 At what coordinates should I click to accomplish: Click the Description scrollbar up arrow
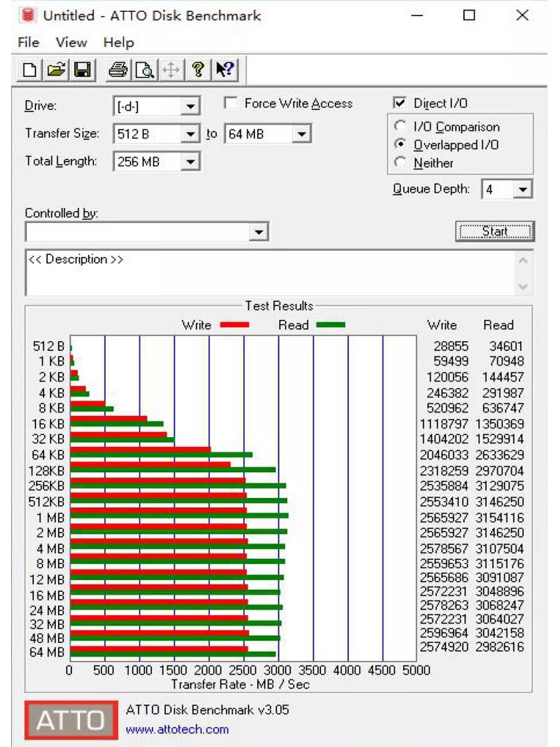(x=523, y=260)
